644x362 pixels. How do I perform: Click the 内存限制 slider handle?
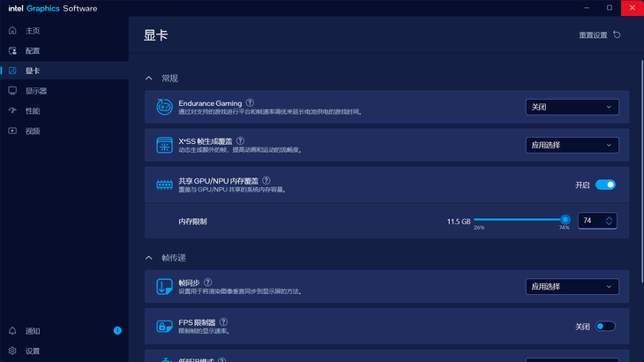(x=565, y=220)
